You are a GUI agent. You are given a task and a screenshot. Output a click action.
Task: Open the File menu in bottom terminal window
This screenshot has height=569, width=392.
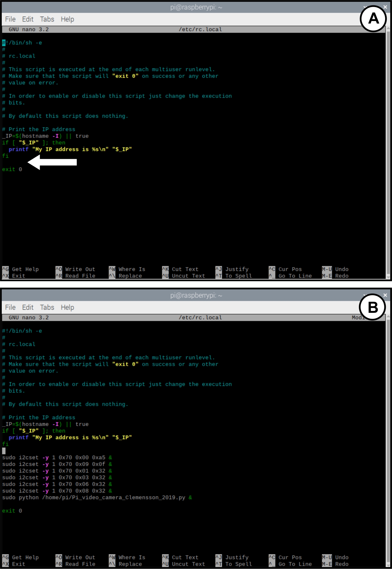tap(10, 307)
